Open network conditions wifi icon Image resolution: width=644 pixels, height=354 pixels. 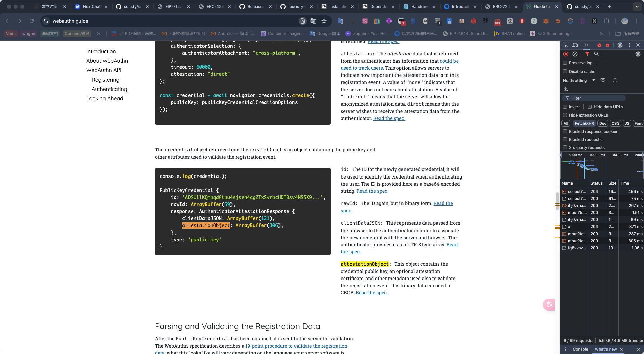pos(603,80)
